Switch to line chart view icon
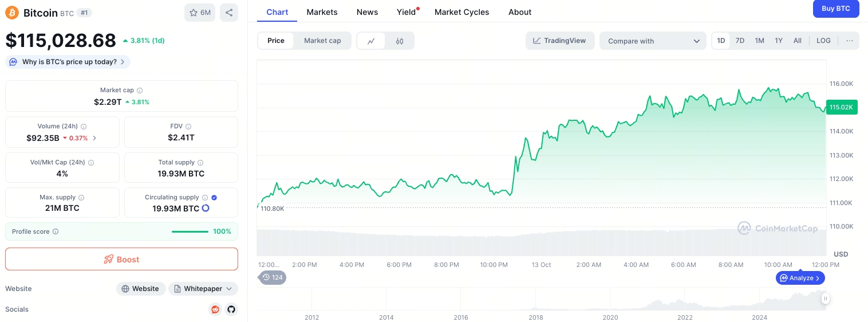Image resolution: width=868 pixels, height=322 pixels. [371, 41]
